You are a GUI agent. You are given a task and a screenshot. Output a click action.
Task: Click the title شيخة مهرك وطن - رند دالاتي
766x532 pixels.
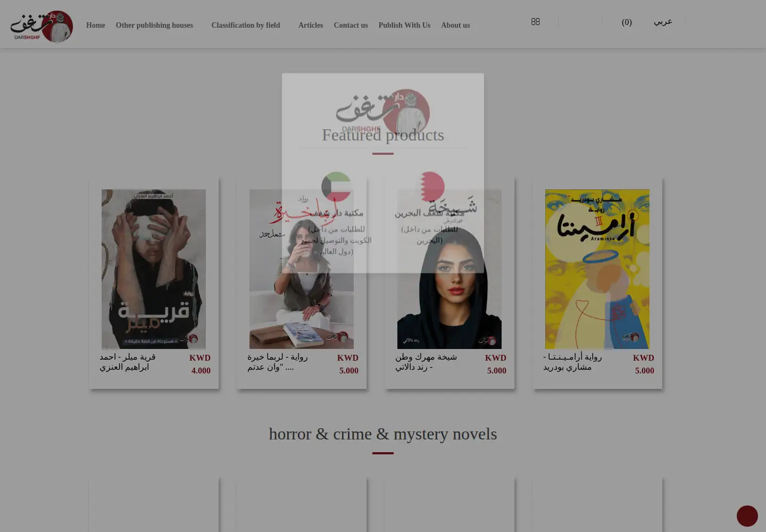coord(426,362)
